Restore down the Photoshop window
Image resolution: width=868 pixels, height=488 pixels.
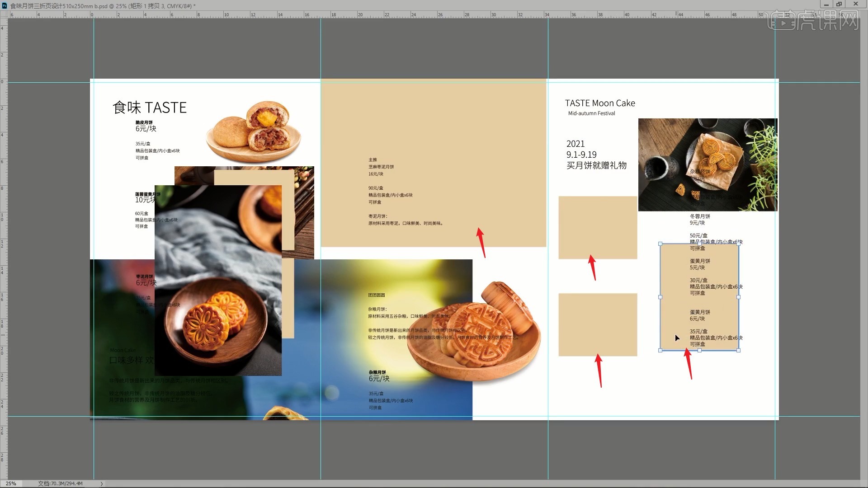click(x=839, y=4)
